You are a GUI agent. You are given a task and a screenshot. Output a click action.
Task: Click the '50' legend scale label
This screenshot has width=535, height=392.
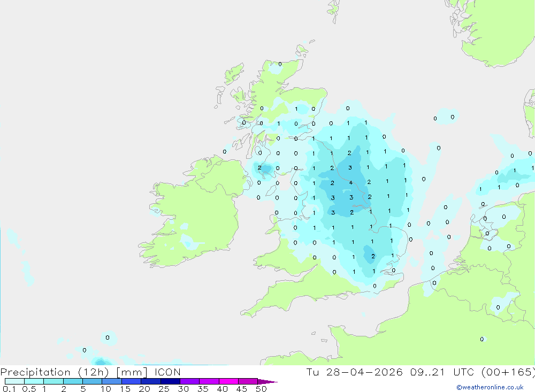(262, 389)
